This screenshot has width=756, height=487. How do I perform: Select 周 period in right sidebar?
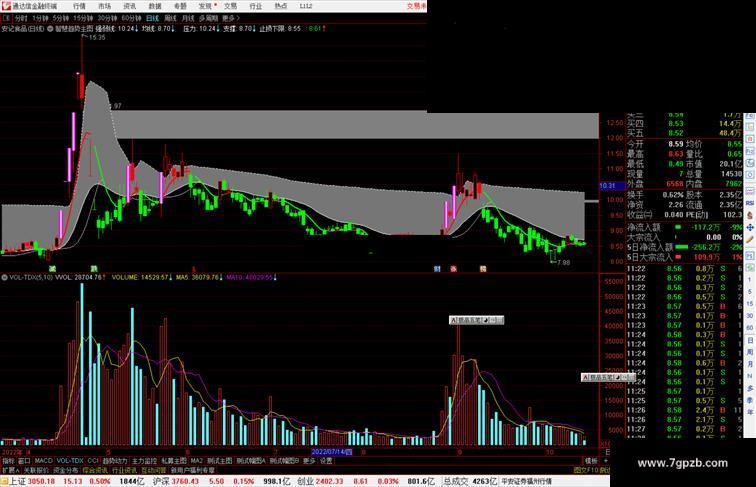click(x=750, y=352)
